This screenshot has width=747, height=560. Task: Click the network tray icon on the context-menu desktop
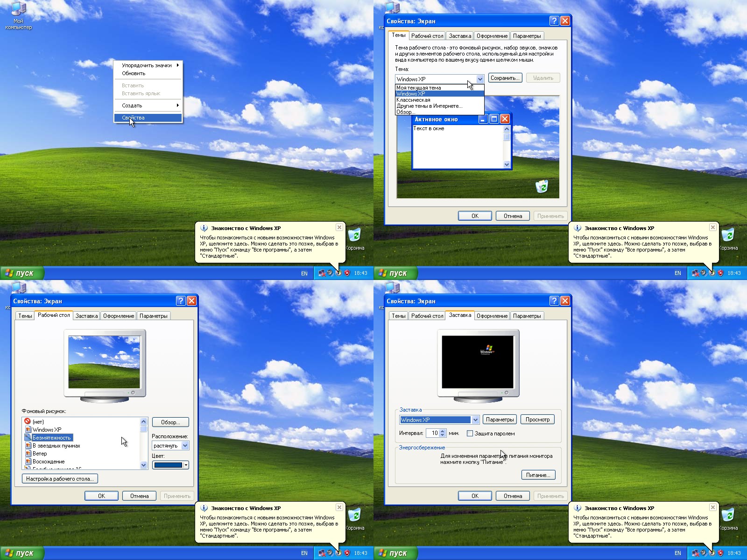point(322,273)
